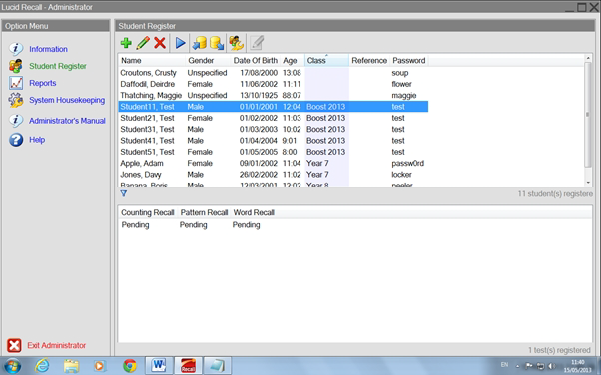This screenshot has height=375, width=601.
Task: Click the green plus add student icon
Action: point(126,43)
